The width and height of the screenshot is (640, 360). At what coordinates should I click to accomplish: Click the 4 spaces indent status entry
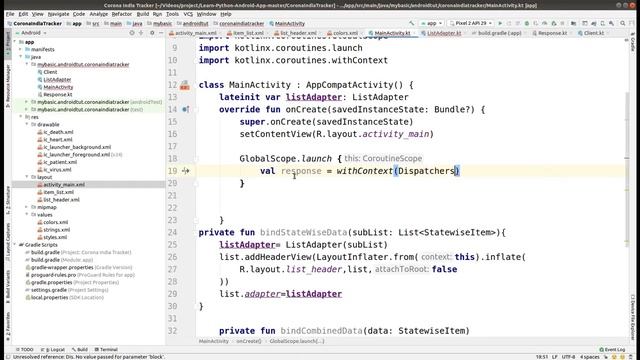[x=589, y=357]
